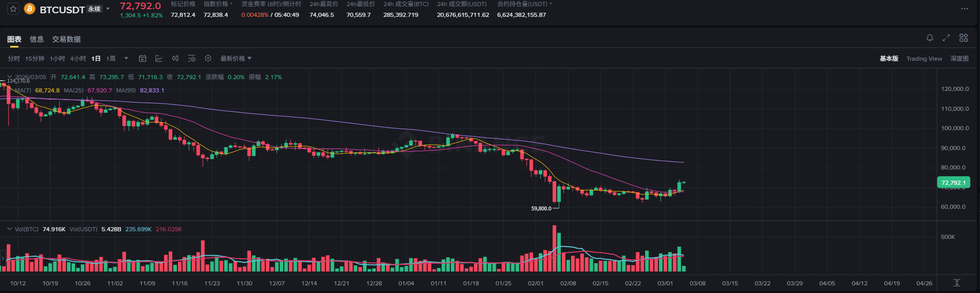Open chart settings hexagon icon

click(x=208, y=59)
